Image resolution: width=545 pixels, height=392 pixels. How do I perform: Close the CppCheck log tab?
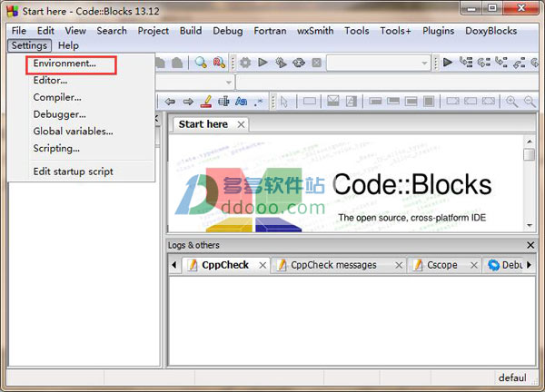pyautogui.click(x=263, y=265)
